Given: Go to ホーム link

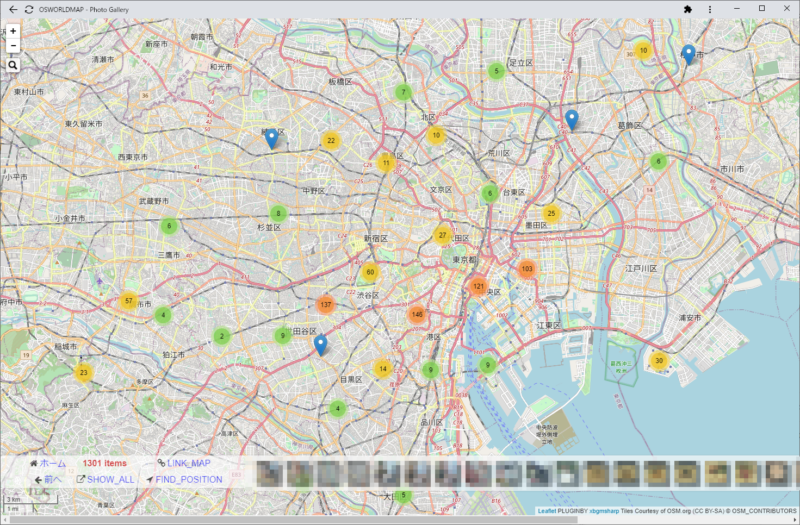Looking at the screenshot, I should coord(48,463).
